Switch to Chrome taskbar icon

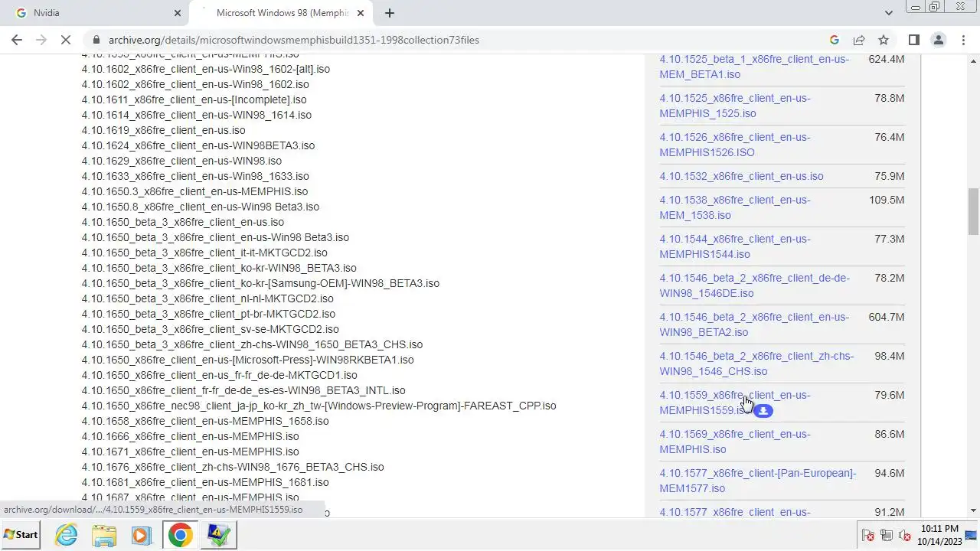(180, 535)
